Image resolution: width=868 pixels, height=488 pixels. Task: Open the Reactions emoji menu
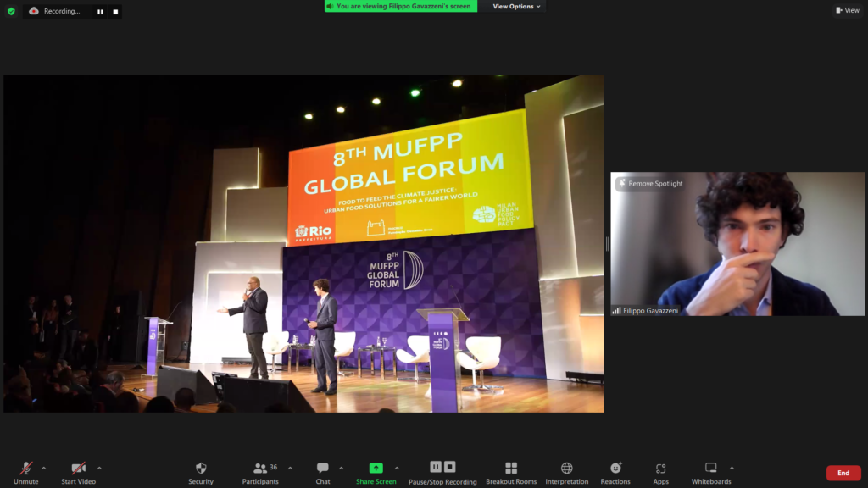pyautogui.click(x=615, y=469)
